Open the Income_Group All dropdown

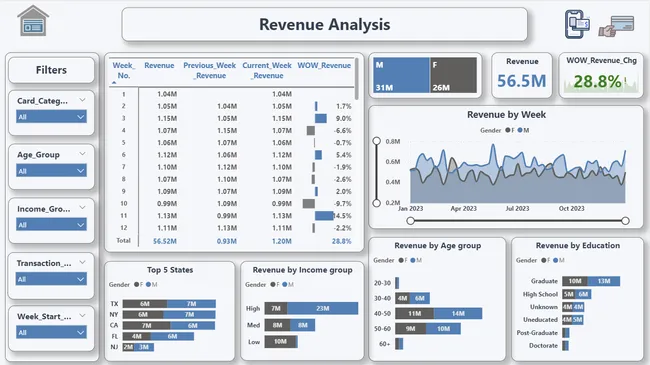click(x=51, y=225)
